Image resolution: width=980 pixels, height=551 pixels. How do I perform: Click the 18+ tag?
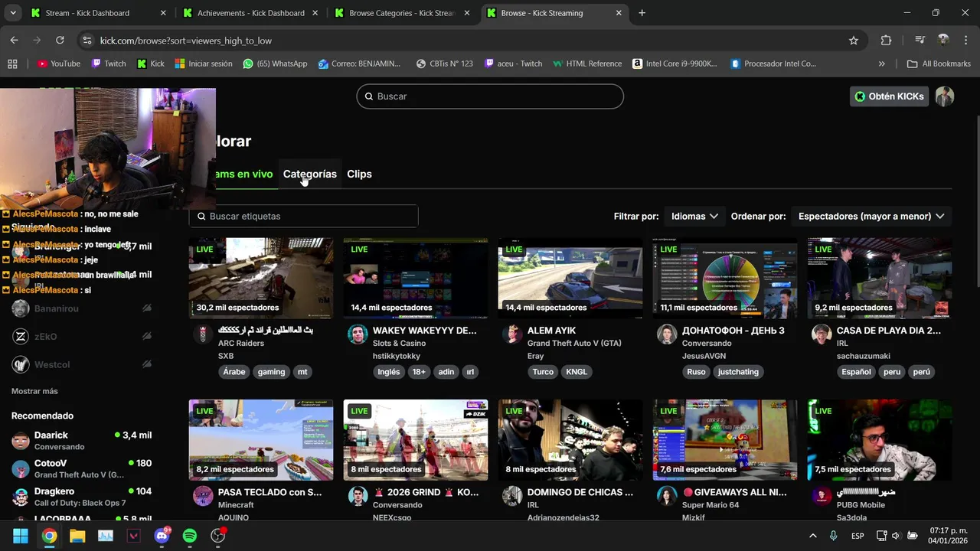point(419,372)
